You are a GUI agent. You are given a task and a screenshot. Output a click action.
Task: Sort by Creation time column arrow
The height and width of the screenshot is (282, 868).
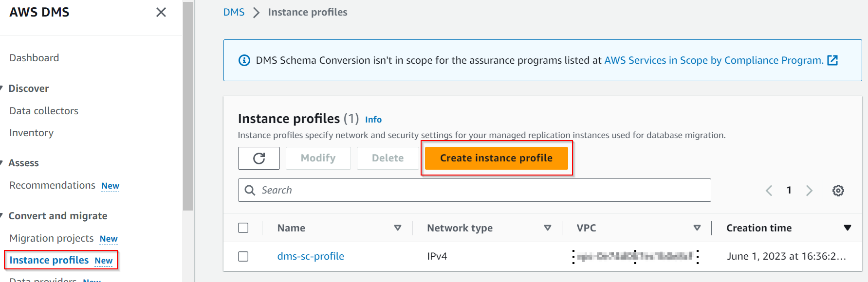tap(847, 228)
